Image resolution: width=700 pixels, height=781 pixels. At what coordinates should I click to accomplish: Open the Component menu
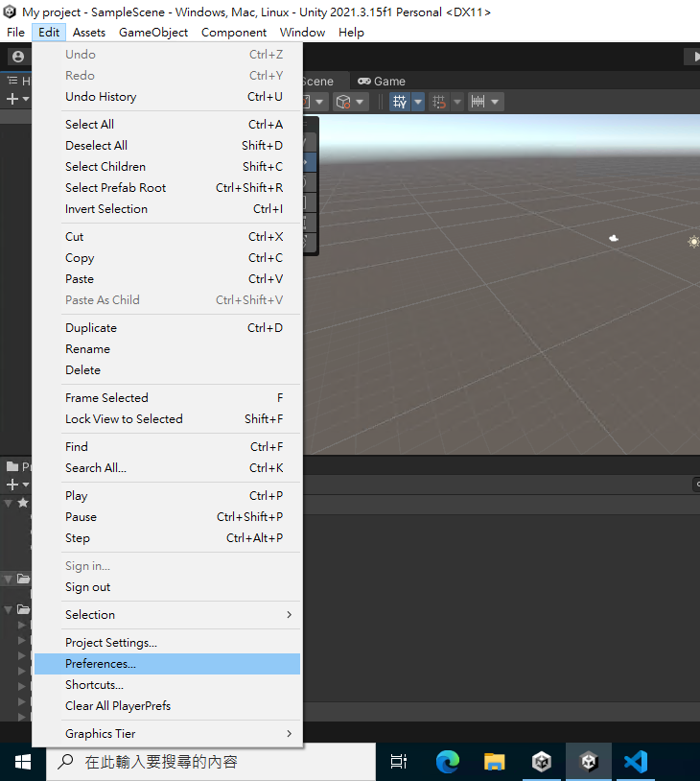(x=234, y=33)
